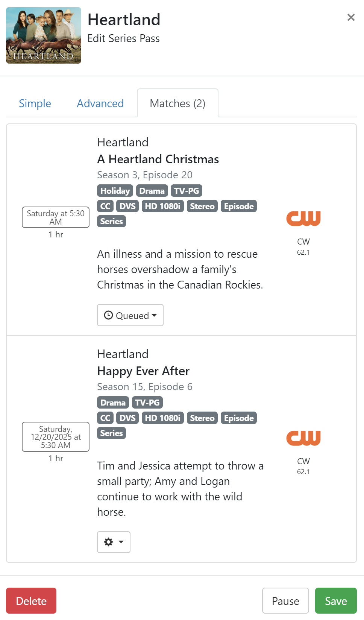Open gear options for Happy Ever After

coord(114,542)
